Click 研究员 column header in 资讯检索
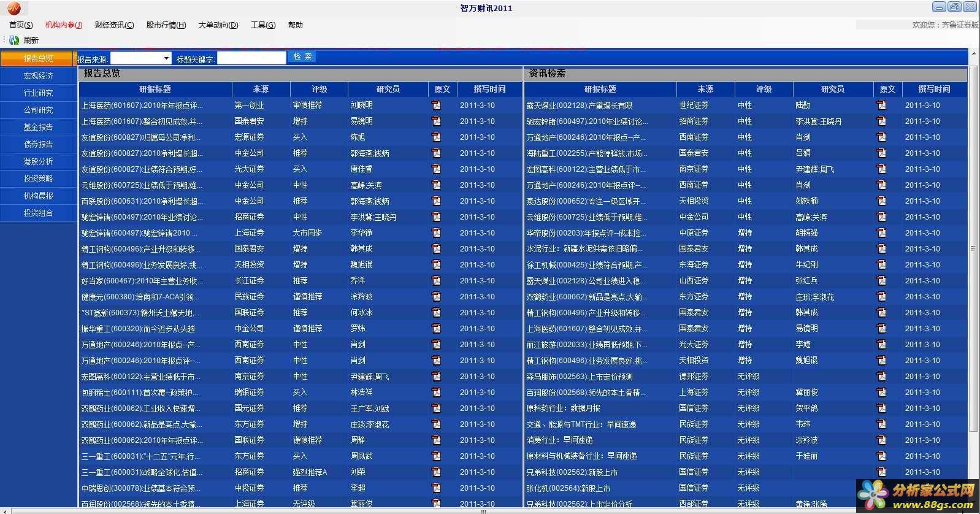980x514 pixels. [x=833, y=89]
